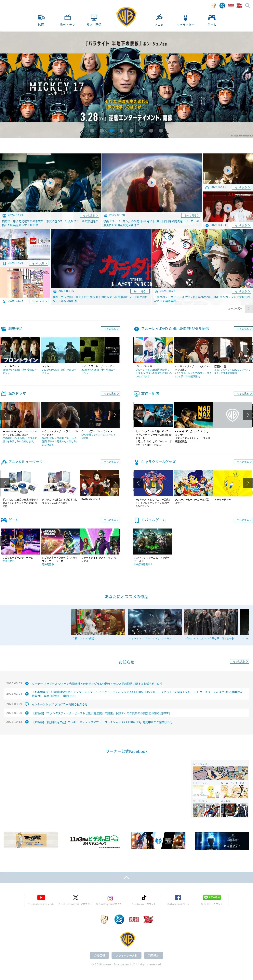Click the footer WB shield logo
253x980 pixels.
pyautogui.click(x=127, y=939)
